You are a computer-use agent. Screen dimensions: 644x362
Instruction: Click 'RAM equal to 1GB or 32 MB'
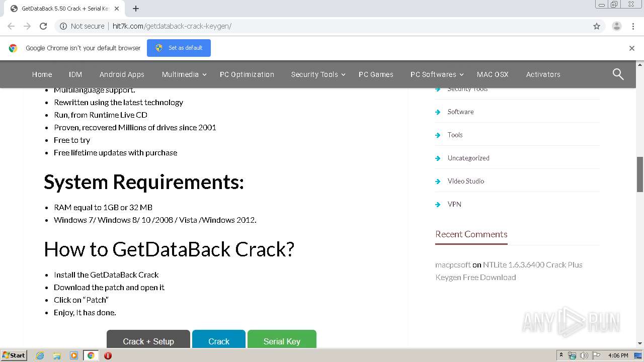click(x=103, y=208)
